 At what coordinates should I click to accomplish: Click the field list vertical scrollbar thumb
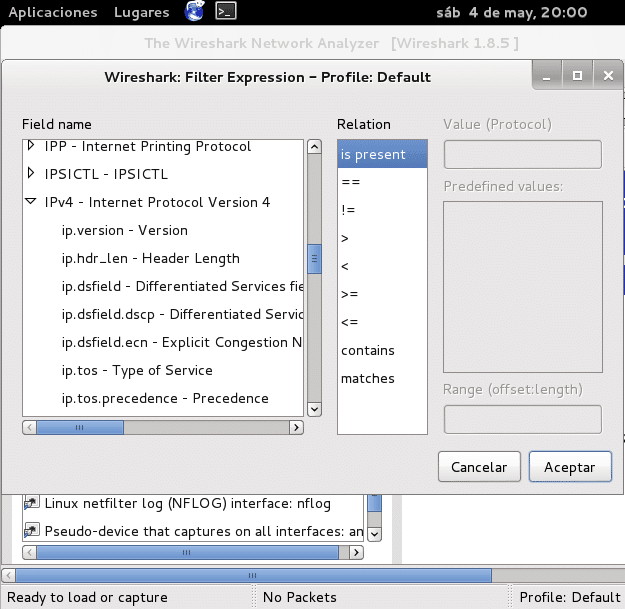[x=314, y=258]
